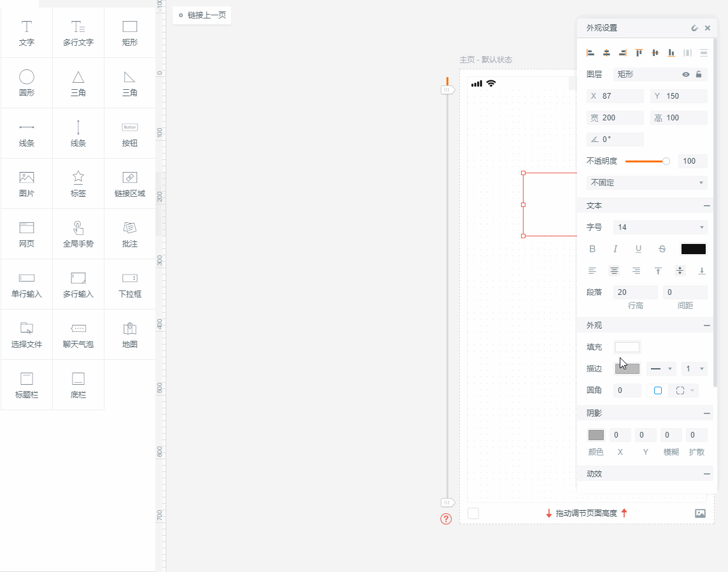Open the red help question mark
This screenshot has width=728, height=572.
pyautogui.click(x=446, y=518)
